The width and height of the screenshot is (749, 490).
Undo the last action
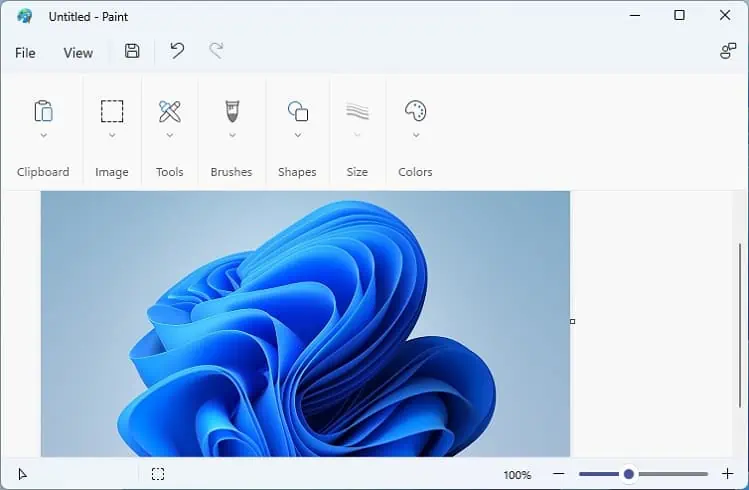tap(177, 51)
